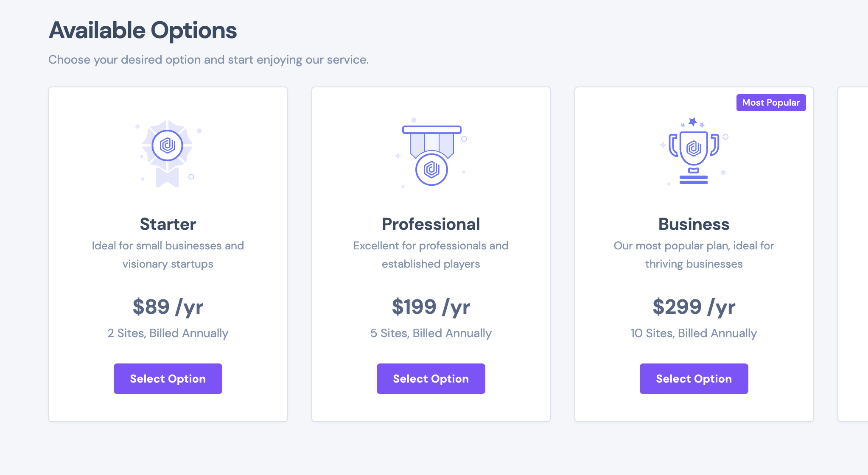Click the $89 /yr price text
868x475 pixels.
(168, 306)
